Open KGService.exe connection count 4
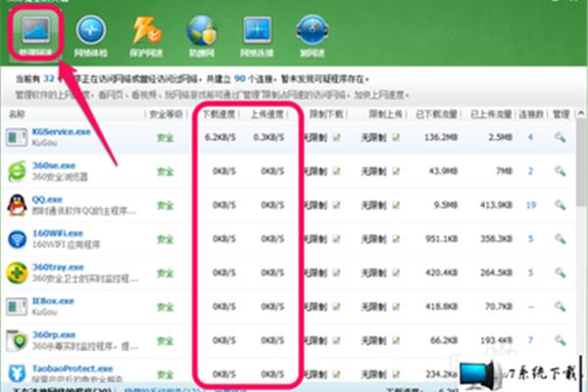Image resolution: width=588 pixels, height=392 pixels. 530,137
